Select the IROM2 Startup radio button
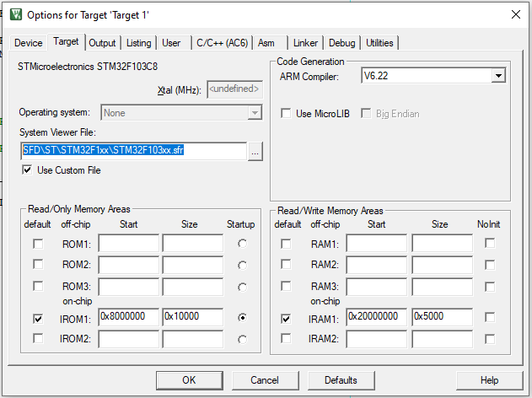Image resolution: width=532 pixels, height=398 pixels. coord(243,339)
